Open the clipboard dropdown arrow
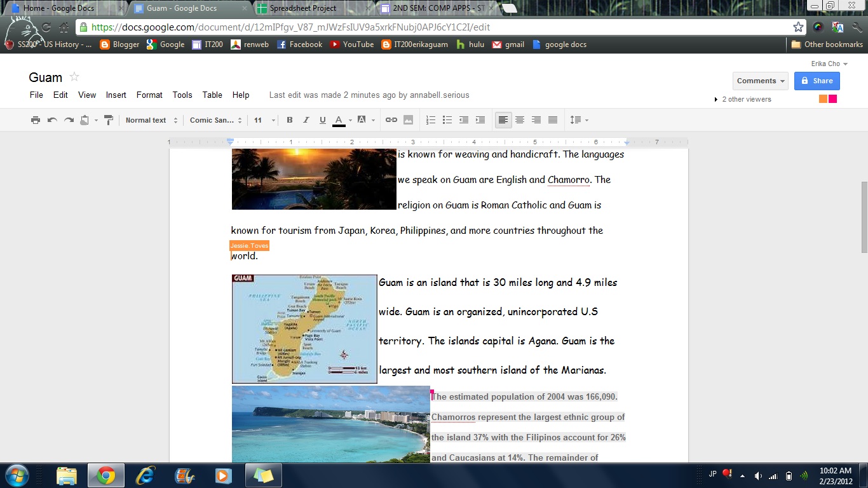 click(97, 120)
